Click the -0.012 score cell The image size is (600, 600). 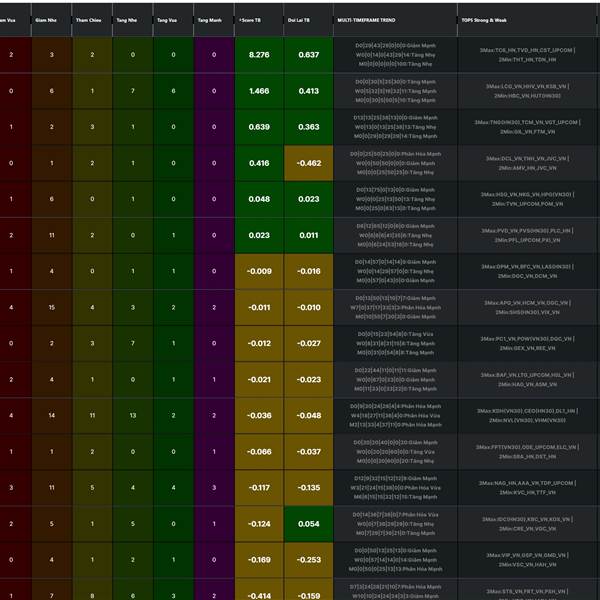click(x=259, y=343)
